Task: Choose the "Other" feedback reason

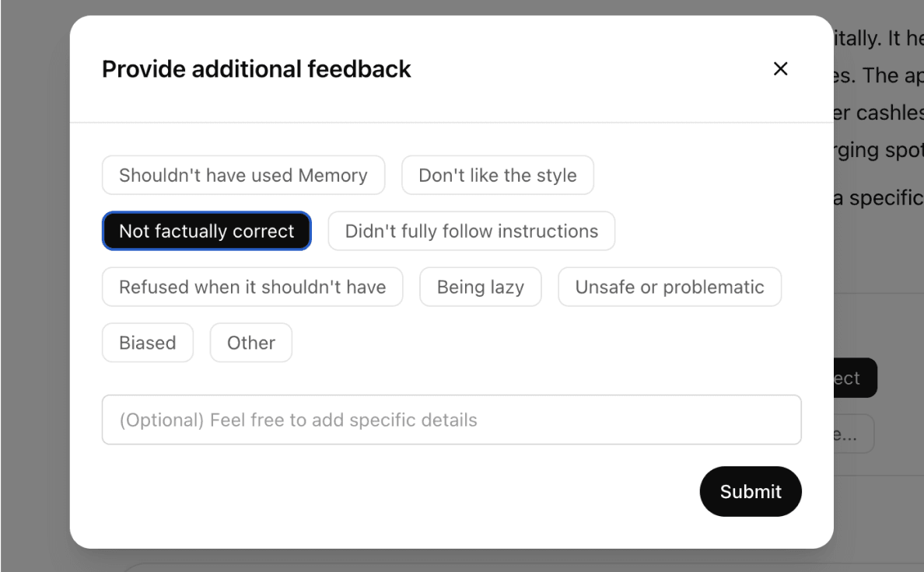Action: coord(251,343)
